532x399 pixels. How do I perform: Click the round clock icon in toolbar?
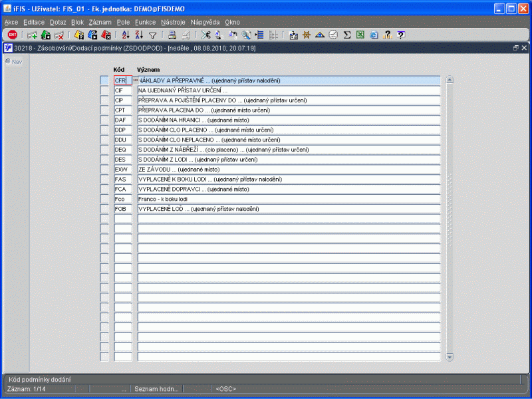click(333, 35)
